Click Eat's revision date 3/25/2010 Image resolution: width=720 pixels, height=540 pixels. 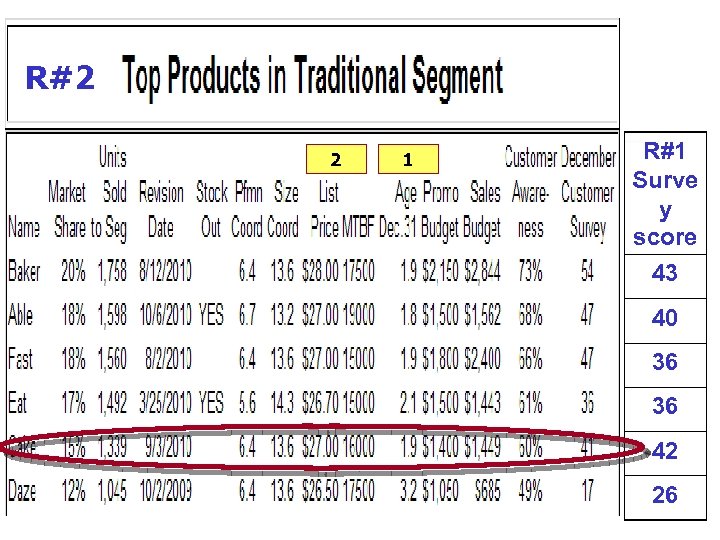click(x=166, y=403)
